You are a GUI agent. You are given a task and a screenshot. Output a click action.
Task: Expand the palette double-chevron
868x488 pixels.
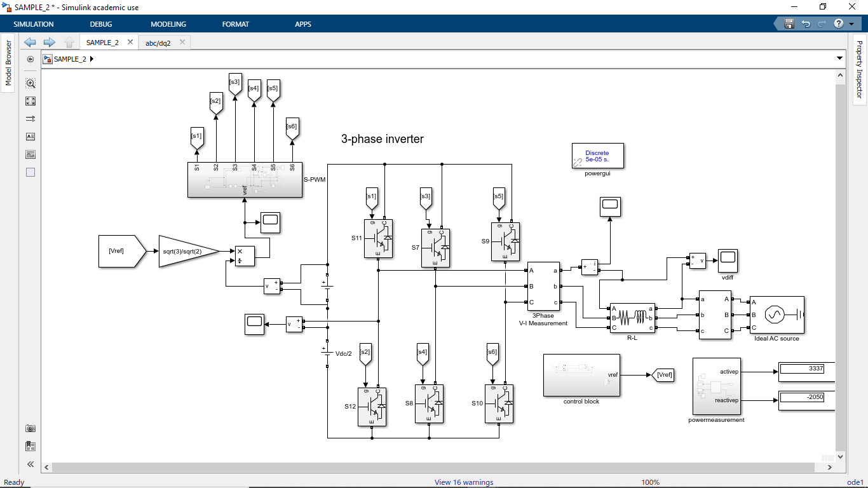coord(30,464)
